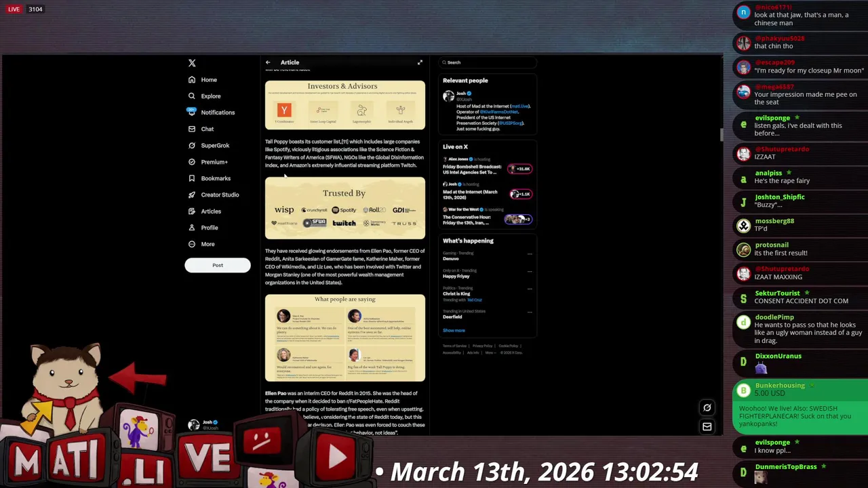The height and width of the screenshot is (488, 868).
Task: Open the Profile person icon
Action: pyautogui.click(x=192, y=228)
